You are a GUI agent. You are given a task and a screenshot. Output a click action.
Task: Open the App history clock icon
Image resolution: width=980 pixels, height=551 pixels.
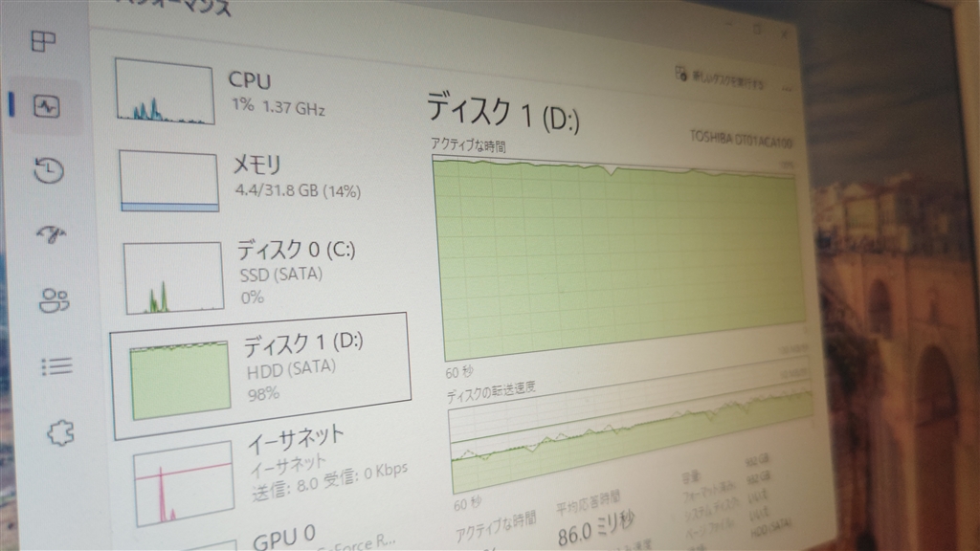coord(49,171)
